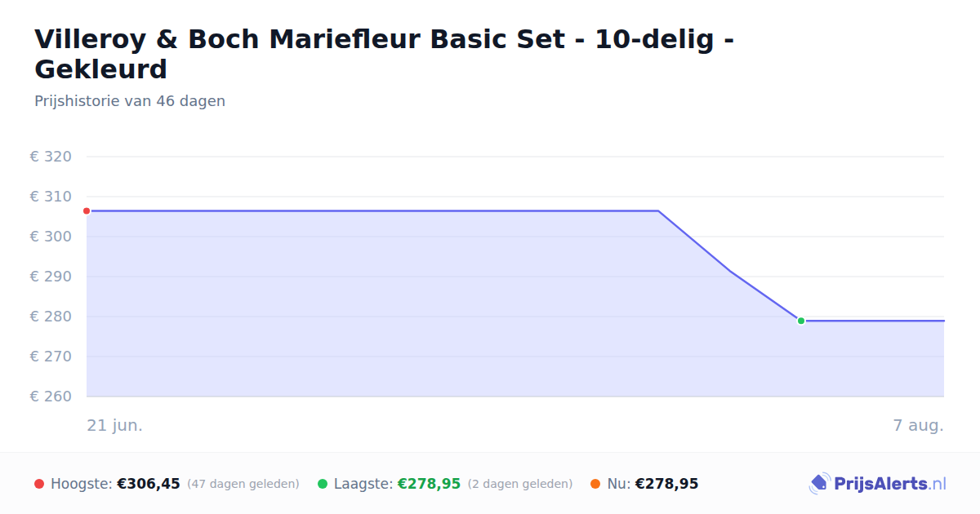Click the green Laagste legend dot
980x514 pixels.
tap(323, 484)
